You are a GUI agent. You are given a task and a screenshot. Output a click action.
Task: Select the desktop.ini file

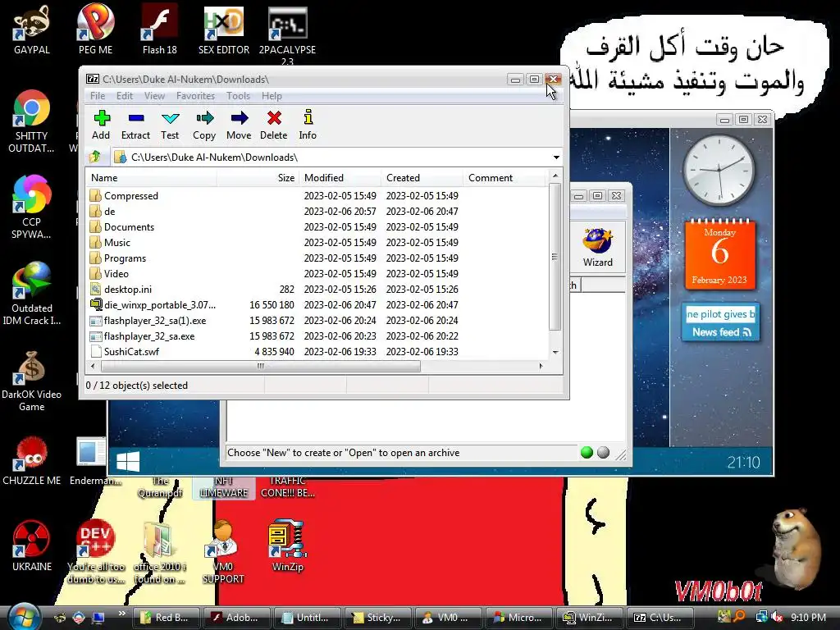click(x=317, y=290)
